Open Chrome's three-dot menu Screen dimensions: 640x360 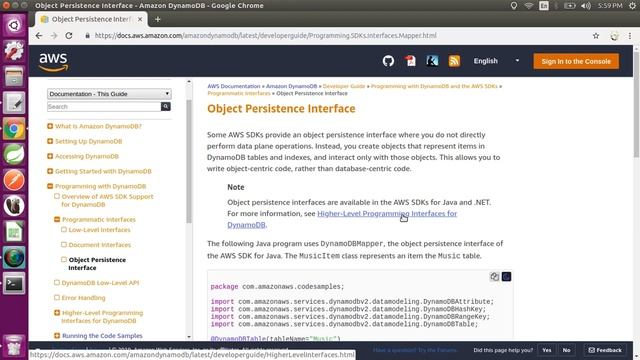pyautogui.click(x=630, y=36)
